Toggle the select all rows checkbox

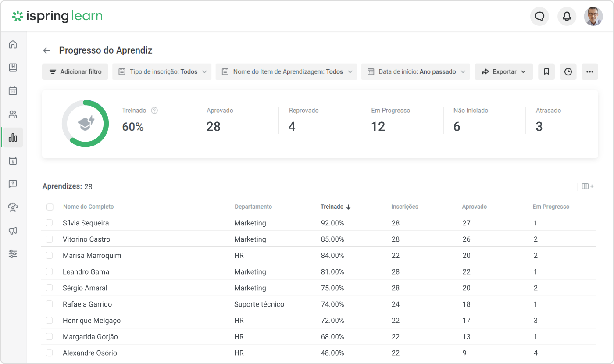point(50,207)
